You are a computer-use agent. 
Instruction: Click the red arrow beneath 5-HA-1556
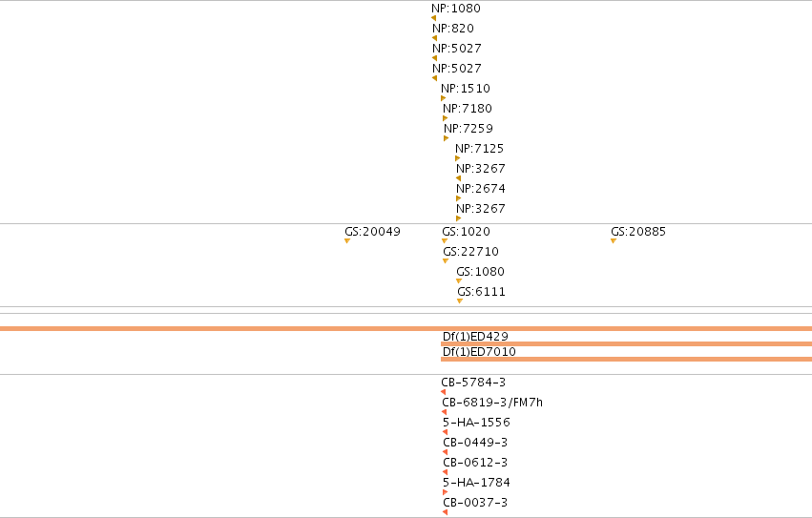pos(445,432)
